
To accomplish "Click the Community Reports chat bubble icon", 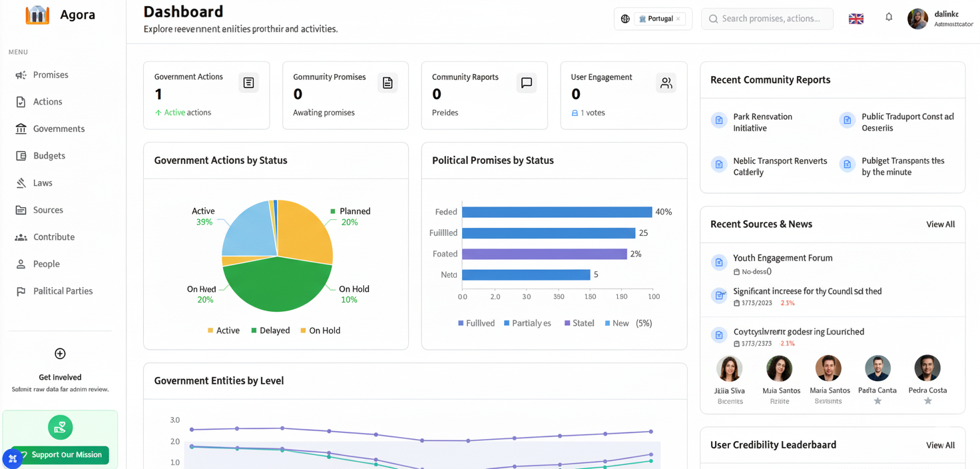I will [527, 83].
